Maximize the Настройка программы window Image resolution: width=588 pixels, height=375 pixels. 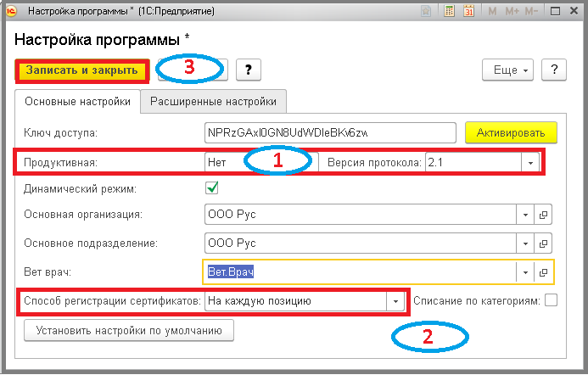(556, 11)
